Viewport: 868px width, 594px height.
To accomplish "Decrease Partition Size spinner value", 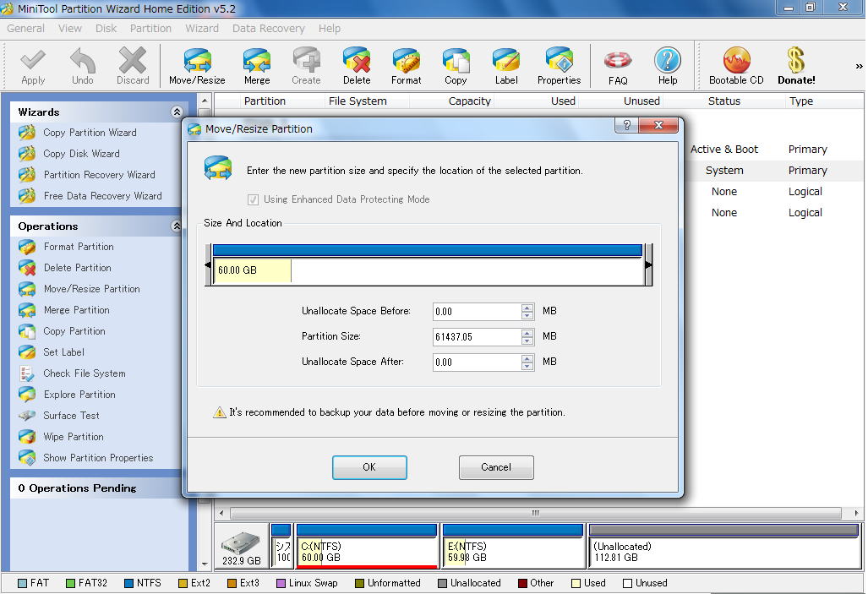I will (527, 341).
